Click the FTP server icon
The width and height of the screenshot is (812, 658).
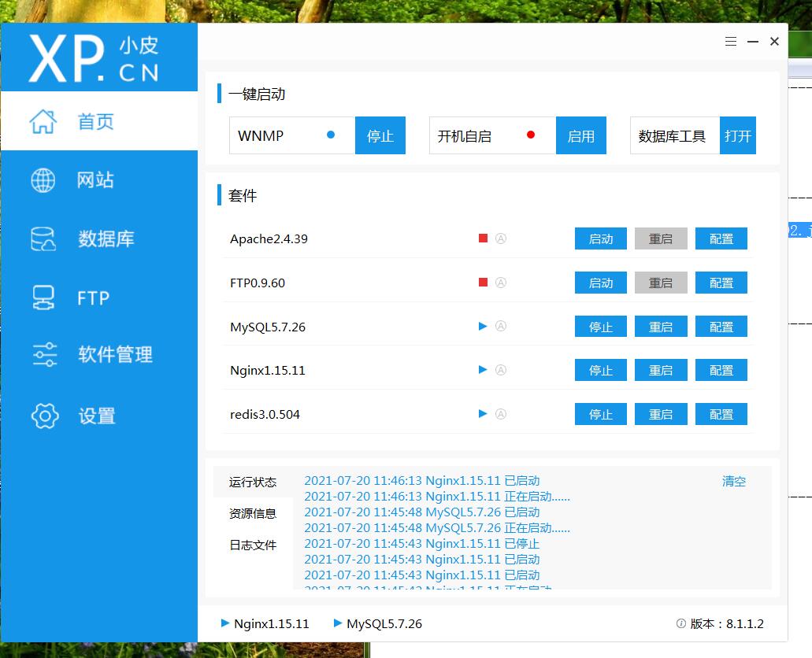coord(43,298)
